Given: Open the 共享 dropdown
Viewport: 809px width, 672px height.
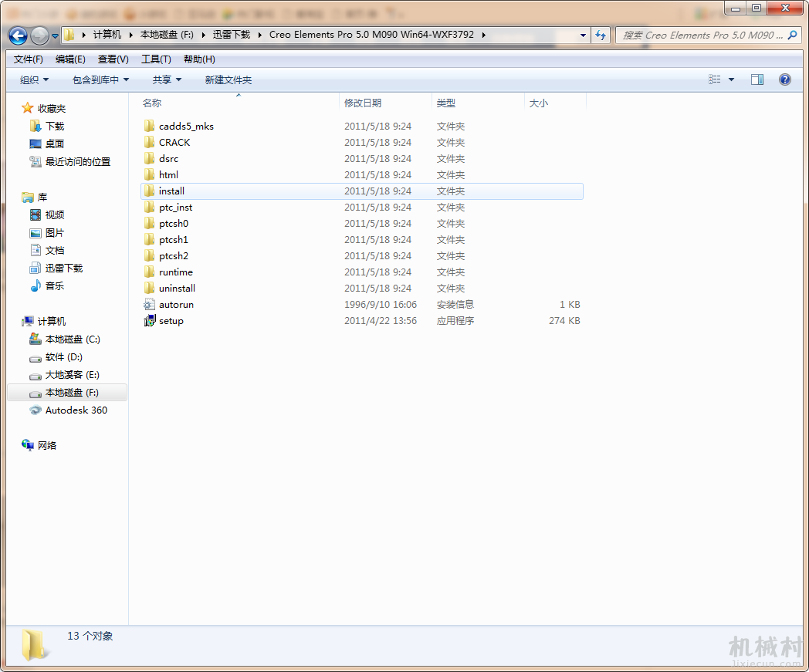Looking at the screenshot, I should (x=167, y=80).
